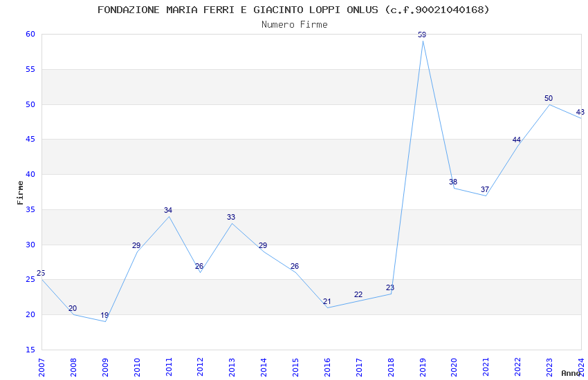This screenshot has width=588, height=380.
Task: Click the y-axis value 50
Action: tap(30, 104)
